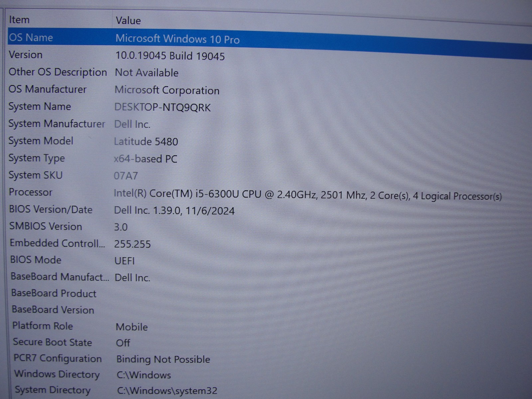Click the Secure Boot value Off
The height and width of the screenshot is (399, 532).
(x=123, y=343)
